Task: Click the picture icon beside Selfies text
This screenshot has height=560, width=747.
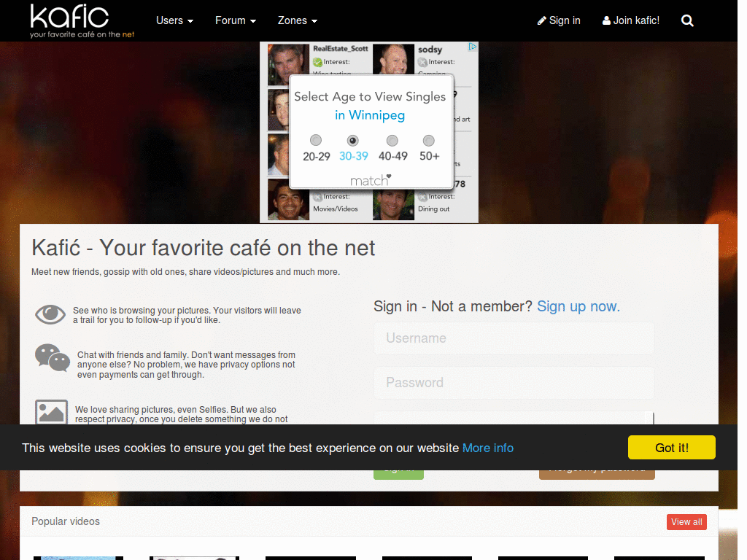Action: click(x=51, y=412)
